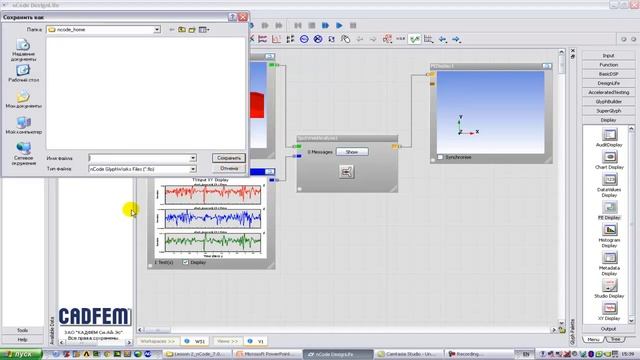The width and height of the screenshot is (640, 360).
Task: Toggle the Display checkbox on XY glyph
Action: (186, 262)
